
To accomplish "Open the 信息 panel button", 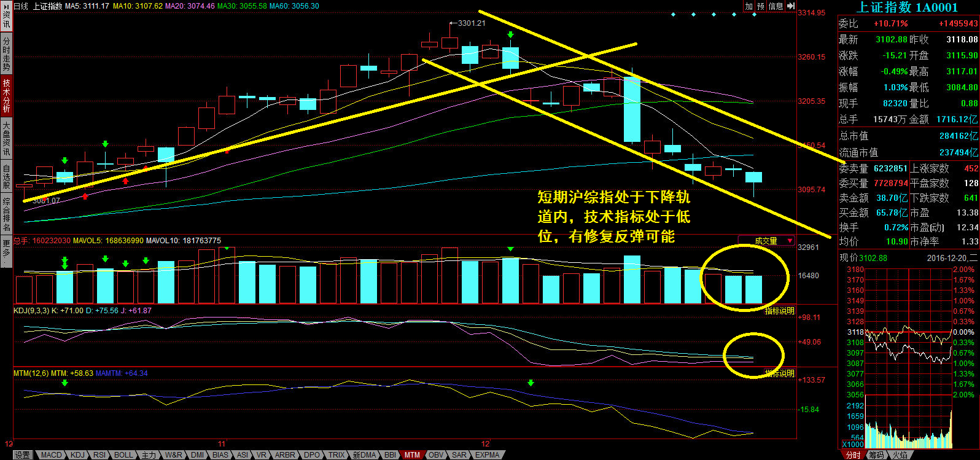I will 776,6.
